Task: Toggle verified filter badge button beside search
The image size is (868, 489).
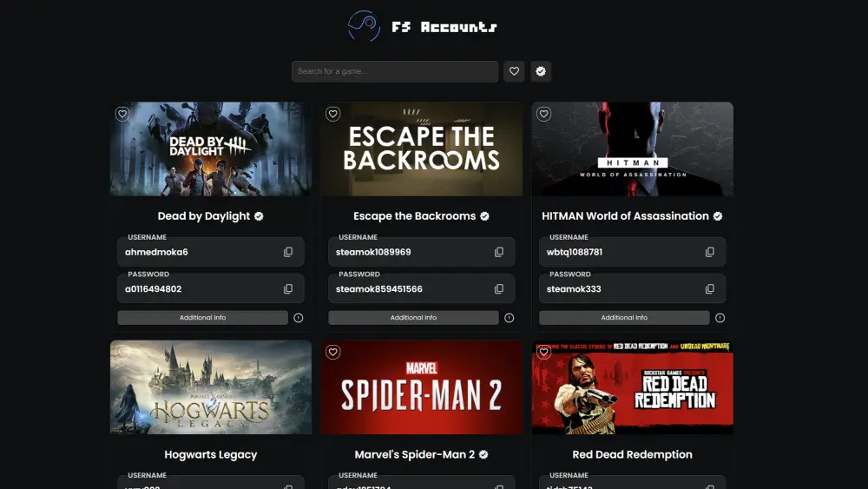Action: [x=541, y=71]
